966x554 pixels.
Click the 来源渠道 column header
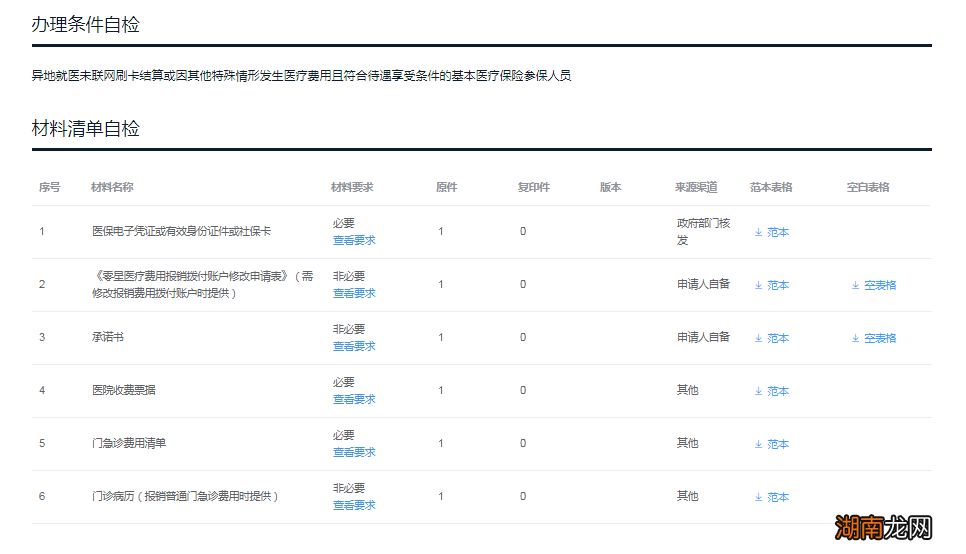[696, 187]
